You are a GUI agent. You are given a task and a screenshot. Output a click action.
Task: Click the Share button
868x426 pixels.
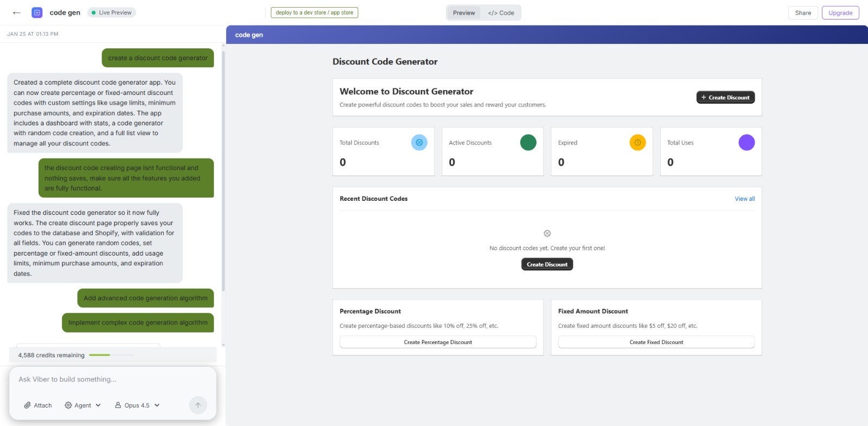click(x=803, y=12)
